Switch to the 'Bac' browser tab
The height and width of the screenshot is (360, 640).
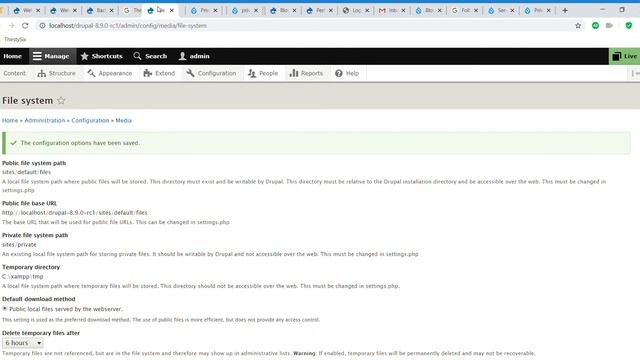99,10
